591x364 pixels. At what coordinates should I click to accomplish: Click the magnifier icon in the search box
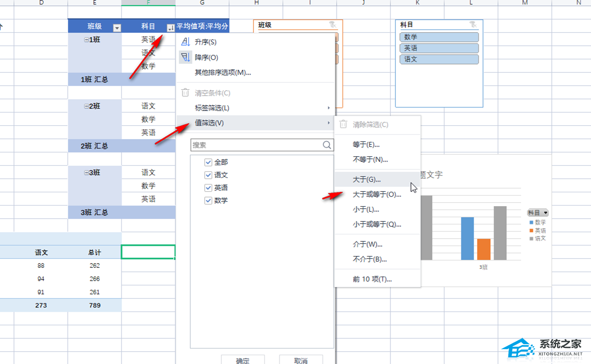click(x=327, y=145)
